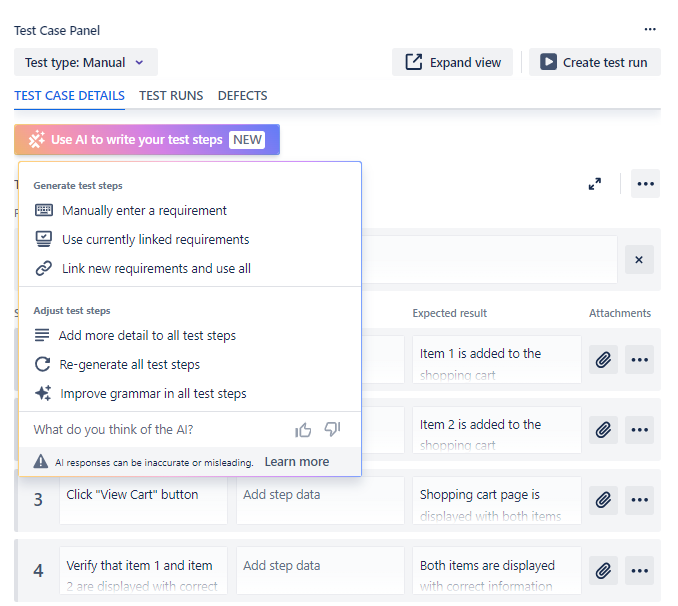This screenshot has width=678, height=606.
Task: Open more options menu beside expand arrows
Action: click(645, 184)
